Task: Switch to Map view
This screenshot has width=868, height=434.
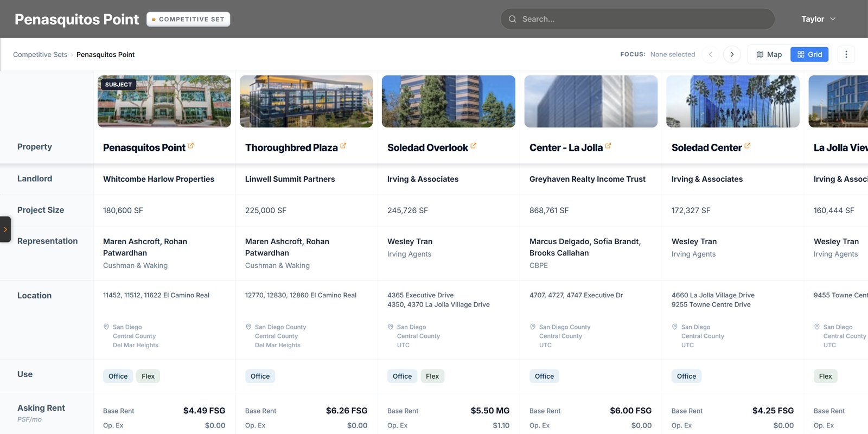Action: tap(769, 54)
